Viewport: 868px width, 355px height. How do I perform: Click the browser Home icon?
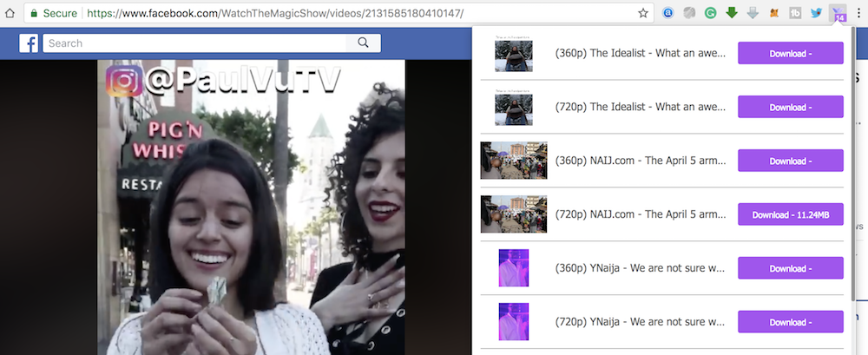tap(10, 13)
